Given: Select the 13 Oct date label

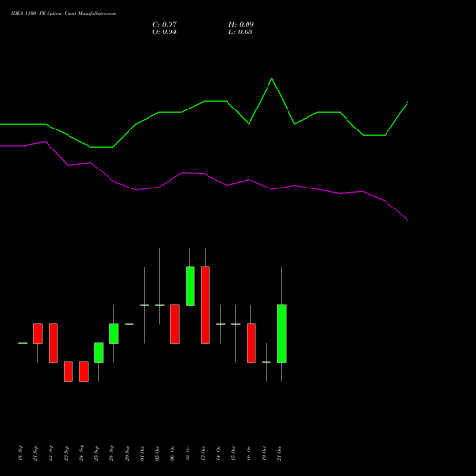Looking at the screenshot, I should click(204, 453).
